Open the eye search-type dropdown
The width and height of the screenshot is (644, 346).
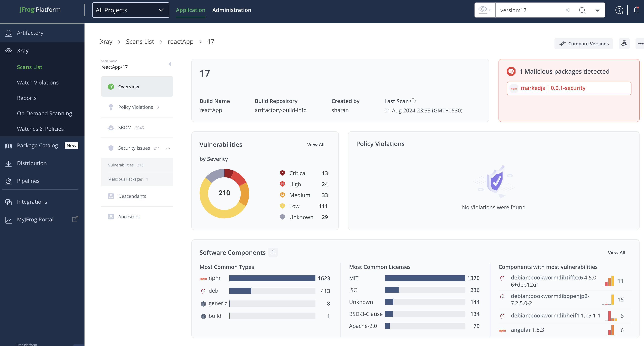(485, 10)
